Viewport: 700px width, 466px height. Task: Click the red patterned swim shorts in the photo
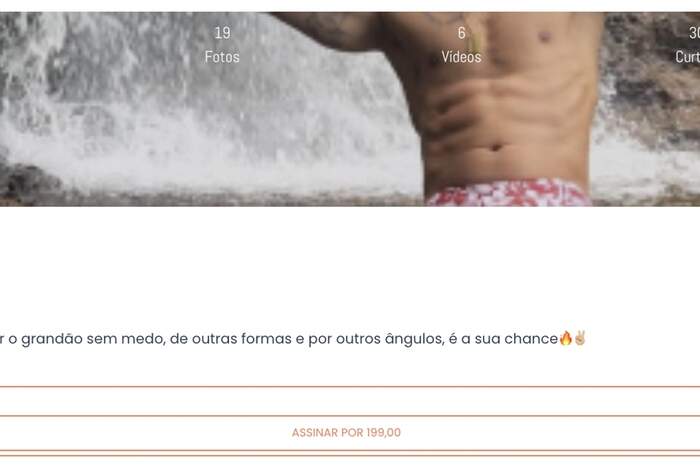[x=509, y=193]
